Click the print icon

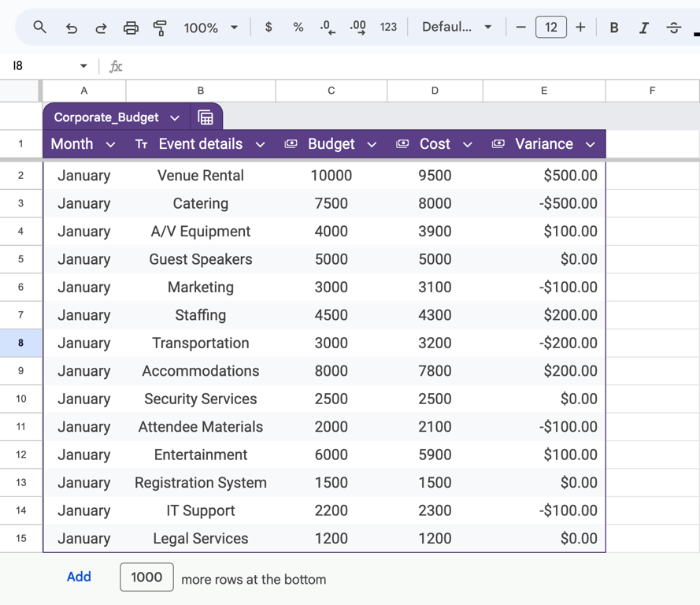[x=131, y=28]
